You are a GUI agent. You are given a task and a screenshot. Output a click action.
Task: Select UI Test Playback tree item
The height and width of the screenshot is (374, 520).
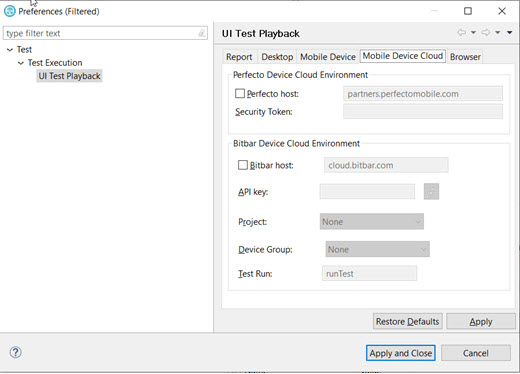69,76
